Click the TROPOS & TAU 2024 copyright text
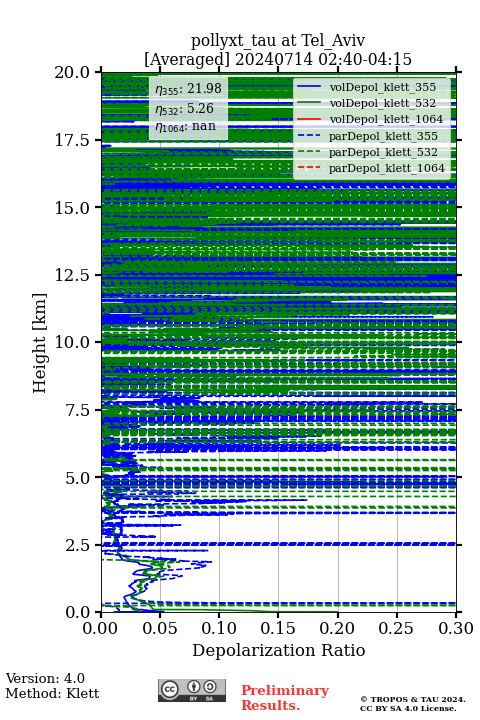Image resolution: width=480 pixels, height=720 pixels. tap(412, 699)
